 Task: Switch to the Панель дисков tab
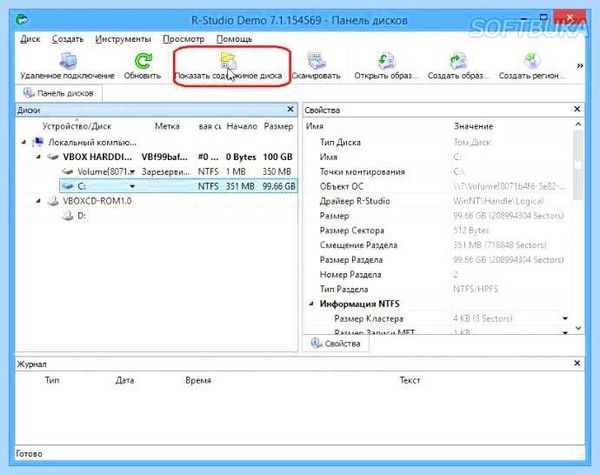pyautogui.click(x=59, y=93)
